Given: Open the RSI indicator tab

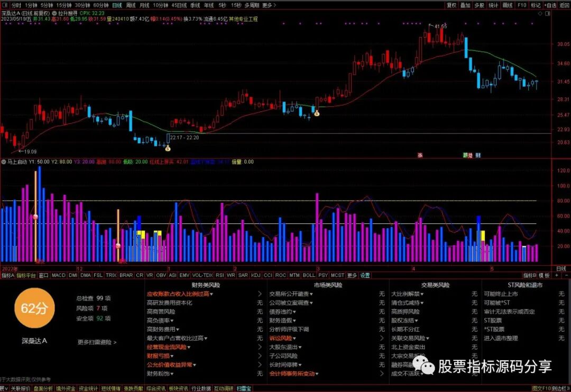Looking at the screenshot, I should click(219, 276).
